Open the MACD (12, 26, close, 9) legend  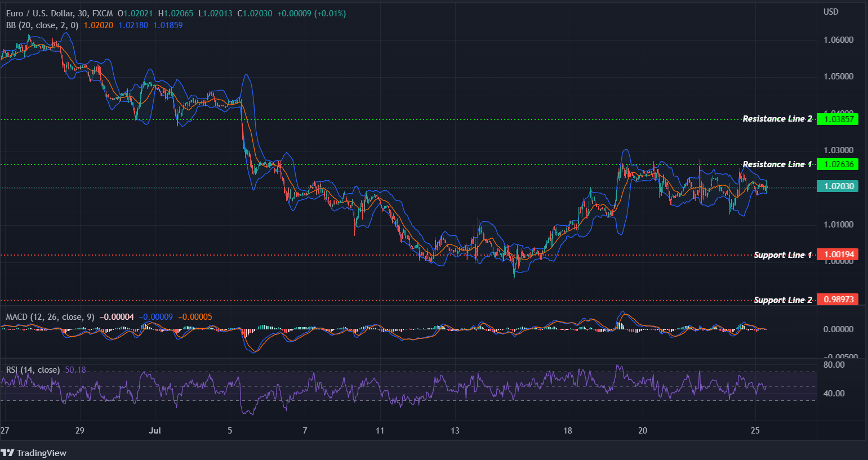[x=50, y=317]
